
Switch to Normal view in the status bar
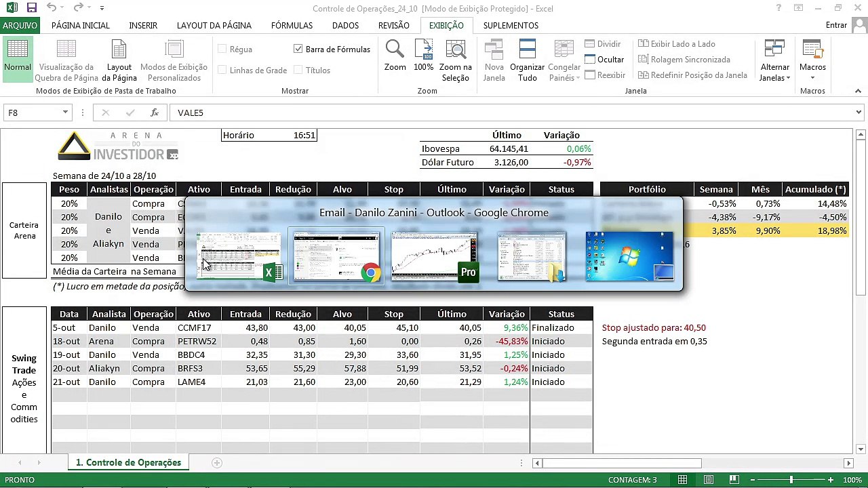[682, 480]
